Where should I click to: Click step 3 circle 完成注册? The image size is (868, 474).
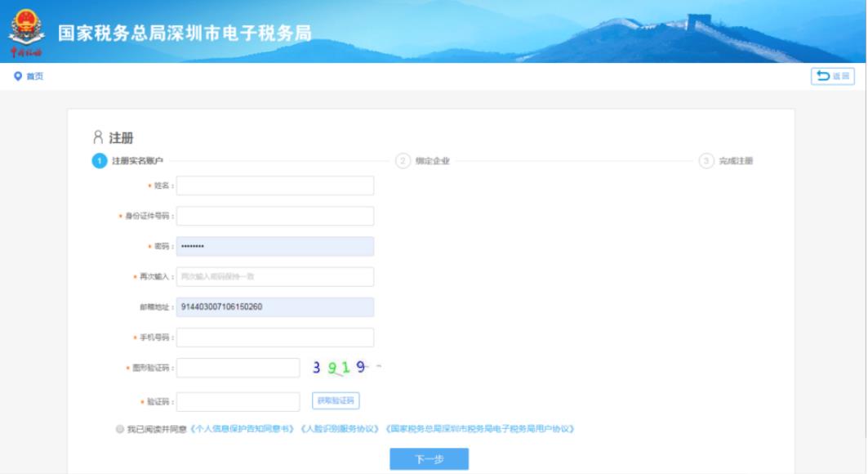[706, 161]
